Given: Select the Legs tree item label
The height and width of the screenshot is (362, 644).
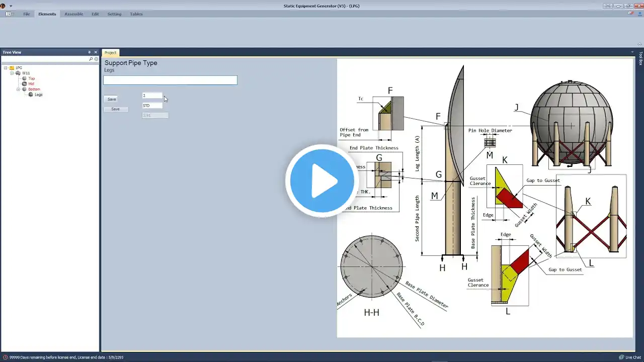Looking at the screenshot, I should click(39, 95).
